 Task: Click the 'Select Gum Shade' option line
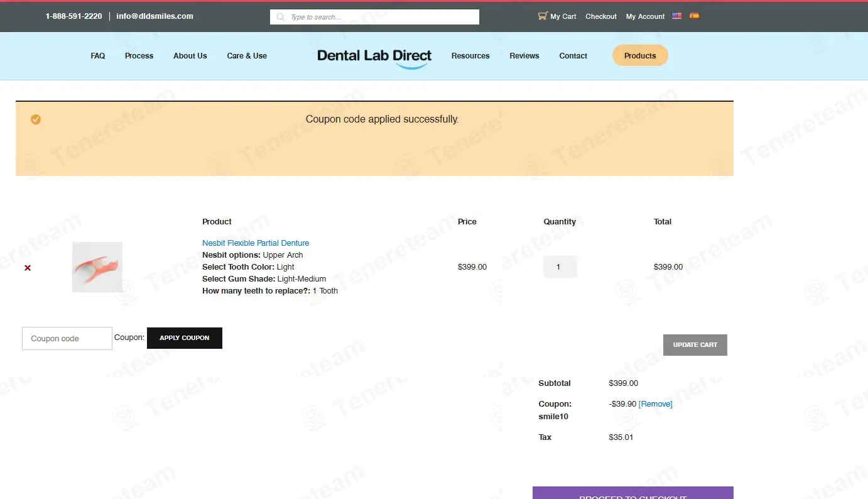click(264, 279)
